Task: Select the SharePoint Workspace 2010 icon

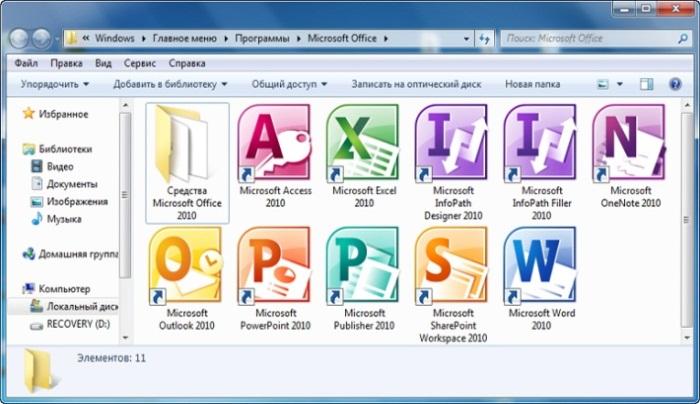Action: tap(451, 265)
